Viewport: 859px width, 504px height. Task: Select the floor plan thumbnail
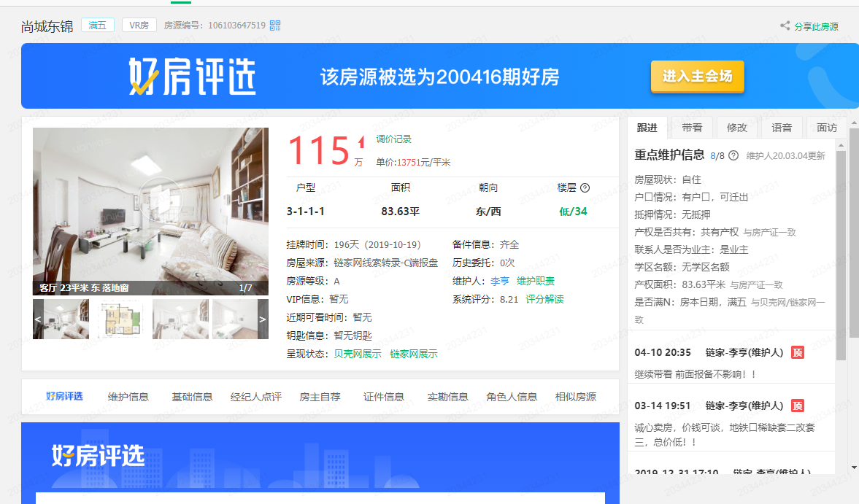click(x=120, y=319)
